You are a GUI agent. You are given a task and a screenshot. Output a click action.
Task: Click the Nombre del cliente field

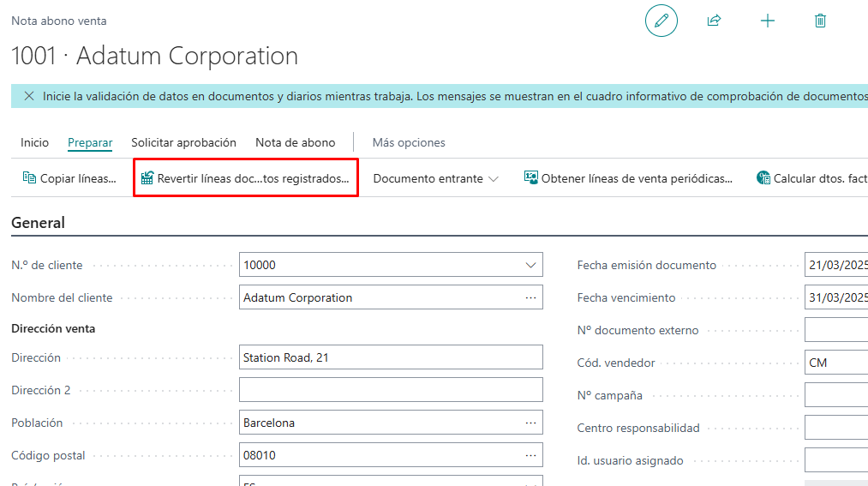point(391,297)
